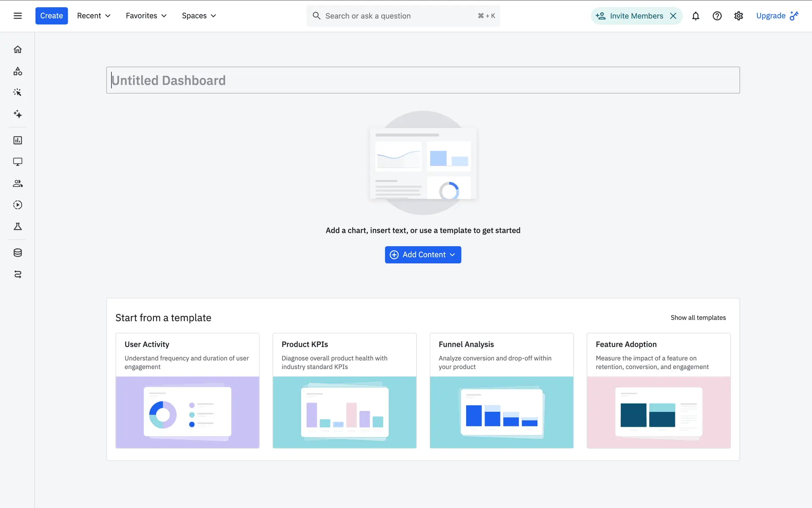Expand the Favorites dropdown
Image resolution: width=812 pixels, height=508 pixels.
click(x=146, y=16)
